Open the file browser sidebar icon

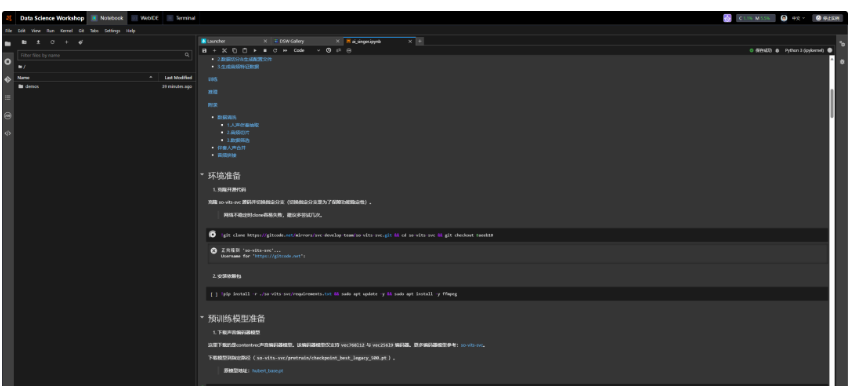(8, 44)
